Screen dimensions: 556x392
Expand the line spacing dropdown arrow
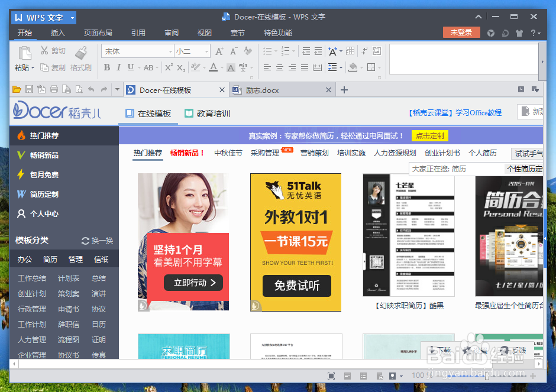[341, 67]
